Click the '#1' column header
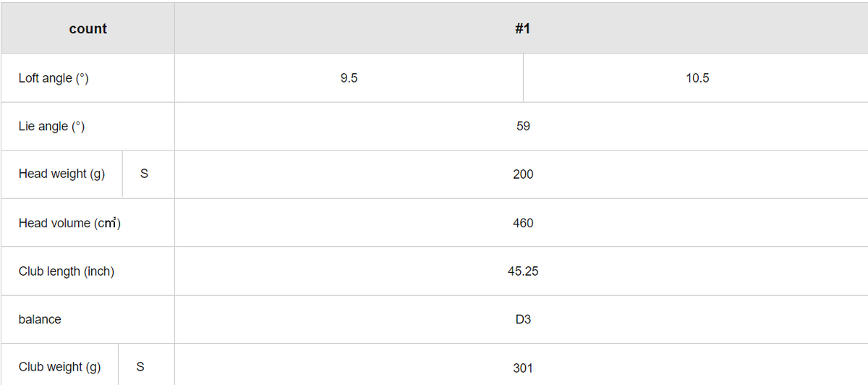The width and height of the screenshot is (868, 385). pyautogui.click(x=522, y=29)
